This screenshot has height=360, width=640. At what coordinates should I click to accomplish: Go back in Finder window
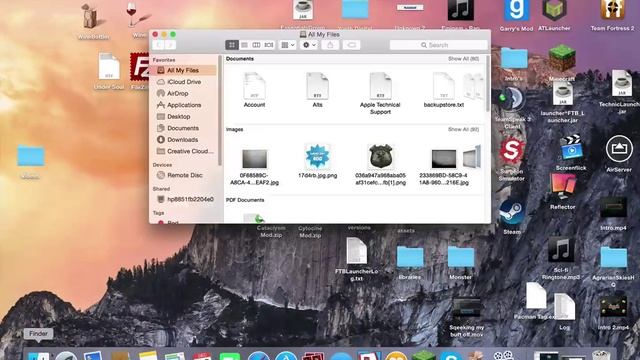pos(159,45)
